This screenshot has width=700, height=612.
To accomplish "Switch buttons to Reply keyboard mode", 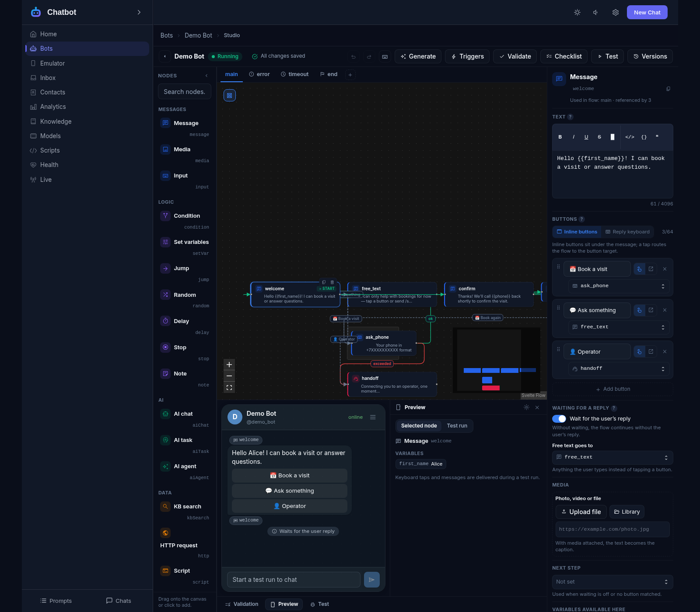I will [628, 232].
